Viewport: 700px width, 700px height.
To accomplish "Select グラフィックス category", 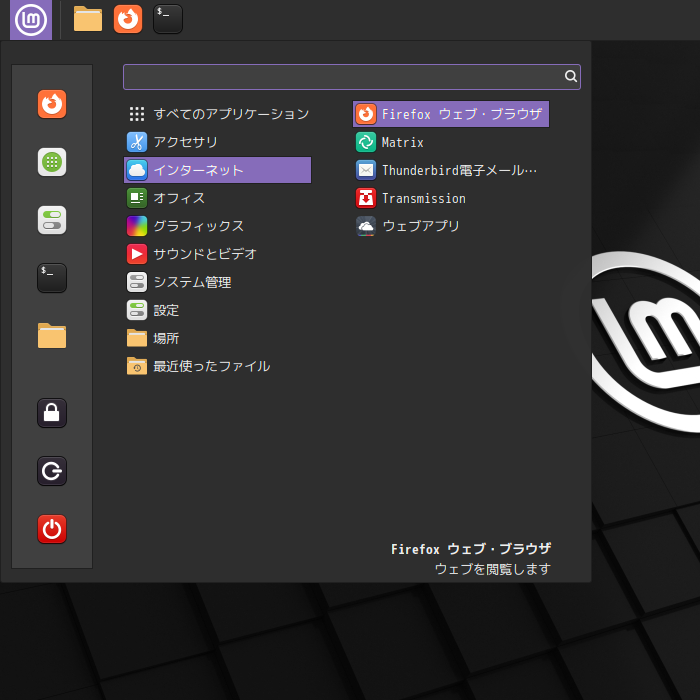I will point(217,226).
